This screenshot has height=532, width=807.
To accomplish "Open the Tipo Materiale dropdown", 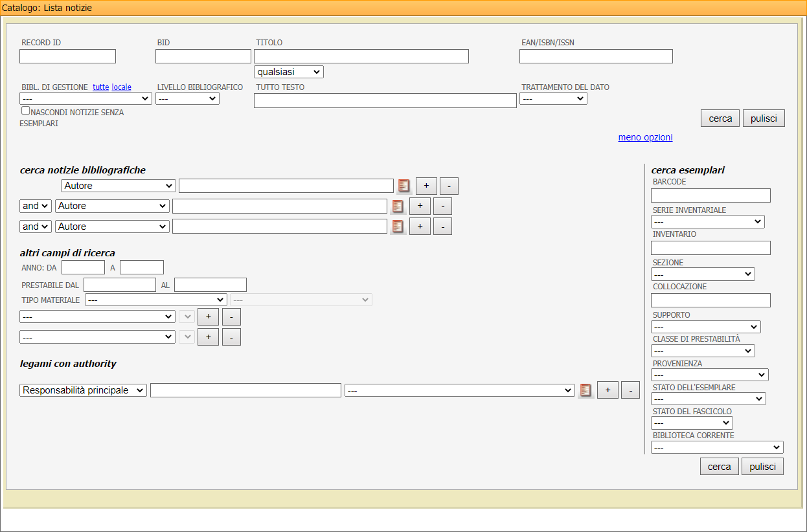I will (x=155, y=300).
